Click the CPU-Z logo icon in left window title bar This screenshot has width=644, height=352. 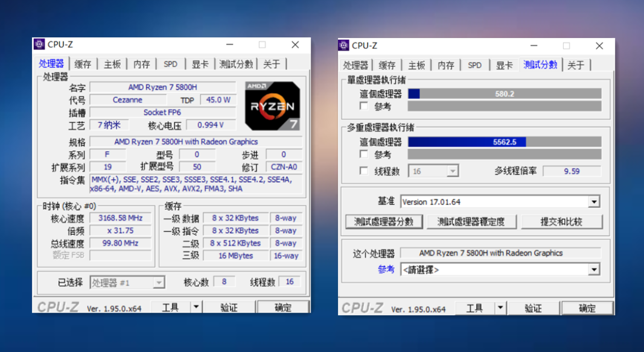40,44
